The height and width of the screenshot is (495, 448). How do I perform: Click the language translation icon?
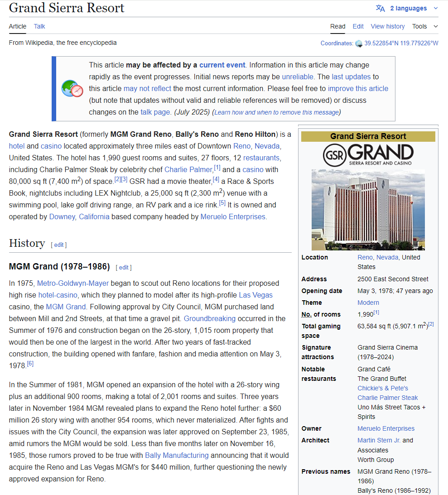click(380, 8)
